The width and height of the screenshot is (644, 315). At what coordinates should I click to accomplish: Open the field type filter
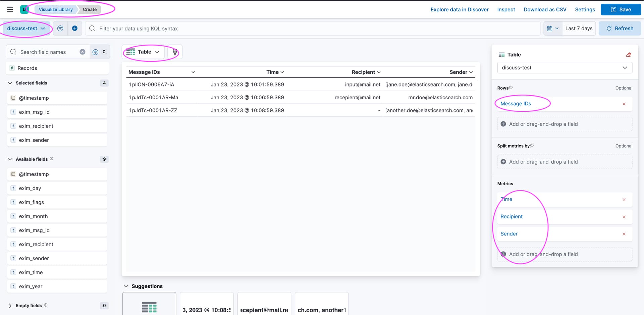pos(100,52)
